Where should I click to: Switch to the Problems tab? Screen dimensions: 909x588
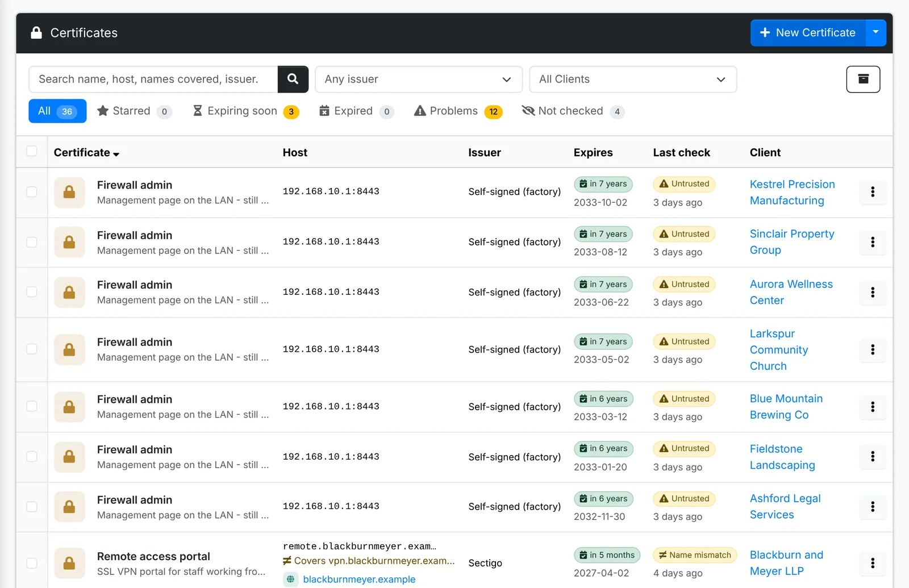click(x=458, y=111)
